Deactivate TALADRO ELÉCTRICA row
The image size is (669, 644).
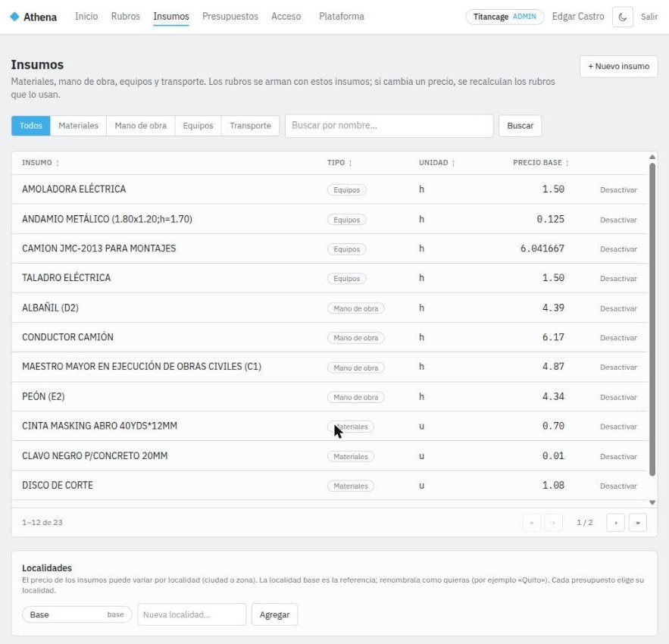[618, 279]
